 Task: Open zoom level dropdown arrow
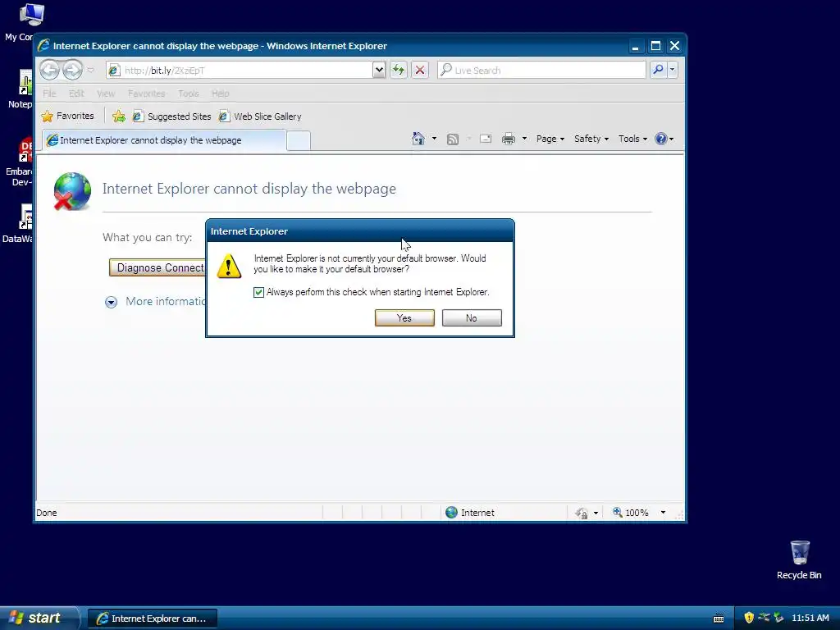[x=663, y=513]
